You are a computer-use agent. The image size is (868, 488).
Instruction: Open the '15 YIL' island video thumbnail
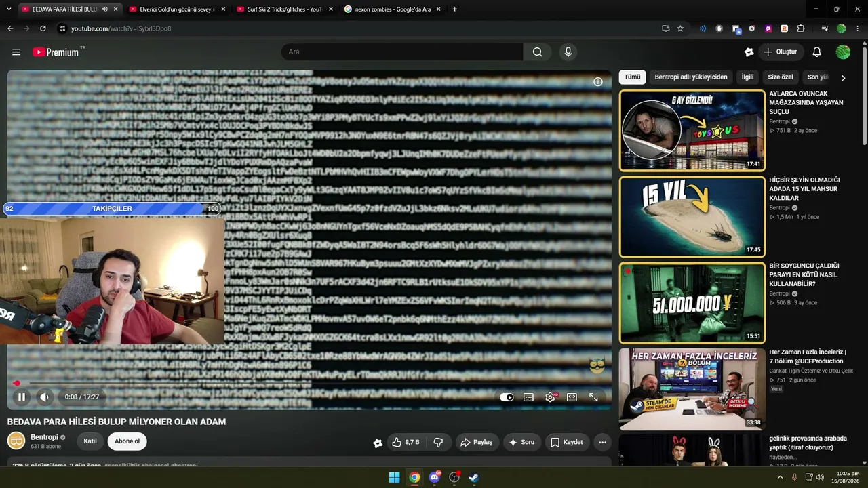[x=692, y=216]
